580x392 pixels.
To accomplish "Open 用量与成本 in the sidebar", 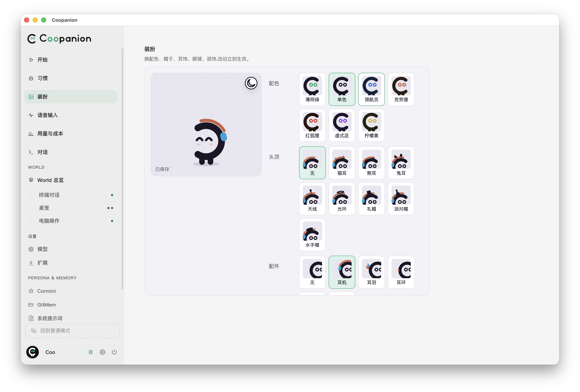I will pyautogui.click(x=71, y=134).
